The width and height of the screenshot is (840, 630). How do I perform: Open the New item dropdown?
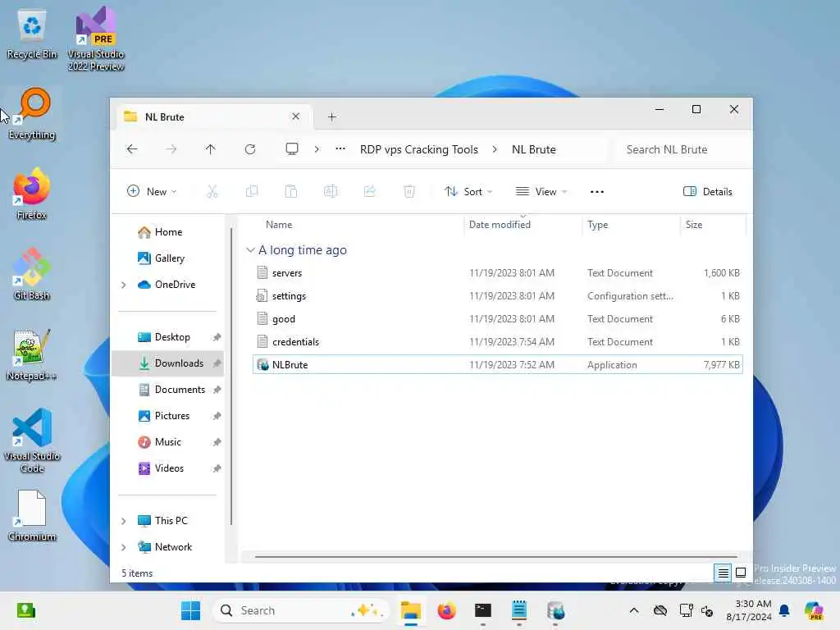coord(152,192)
